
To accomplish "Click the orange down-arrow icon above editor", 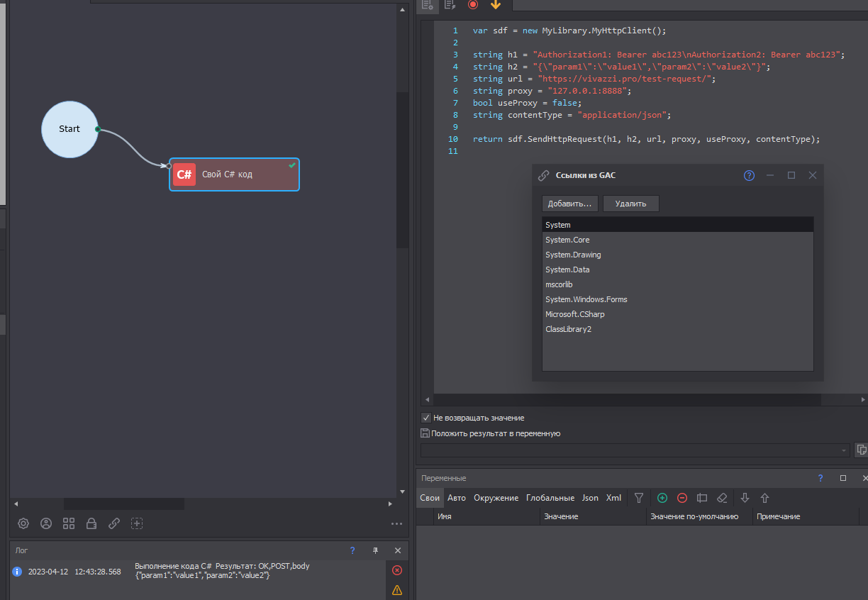I will pyautogui.click(x=496, y=4).
